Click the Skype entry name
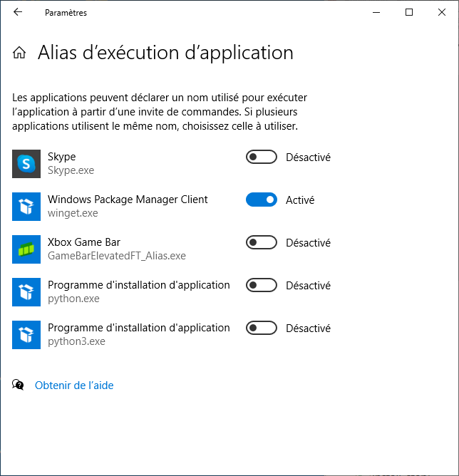The image size is (459, 476). [61, 157]
